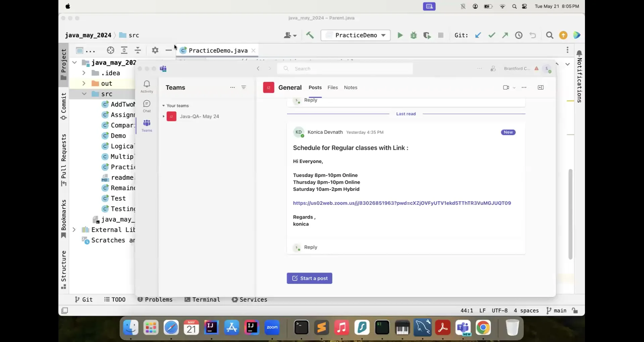Open Teams meet video camera icon
The width and height of the screenshot is (644, 342).
(x=506, y=88)
